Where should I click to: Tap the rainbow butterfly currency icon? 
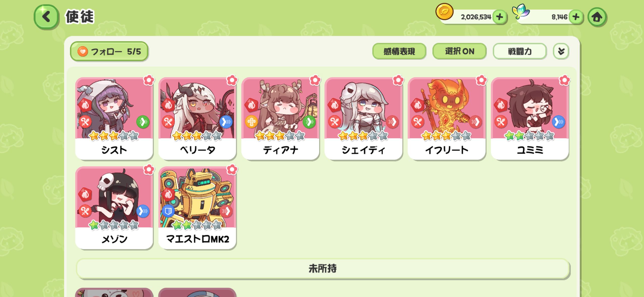pyautogui.click(x=521, y=11)
